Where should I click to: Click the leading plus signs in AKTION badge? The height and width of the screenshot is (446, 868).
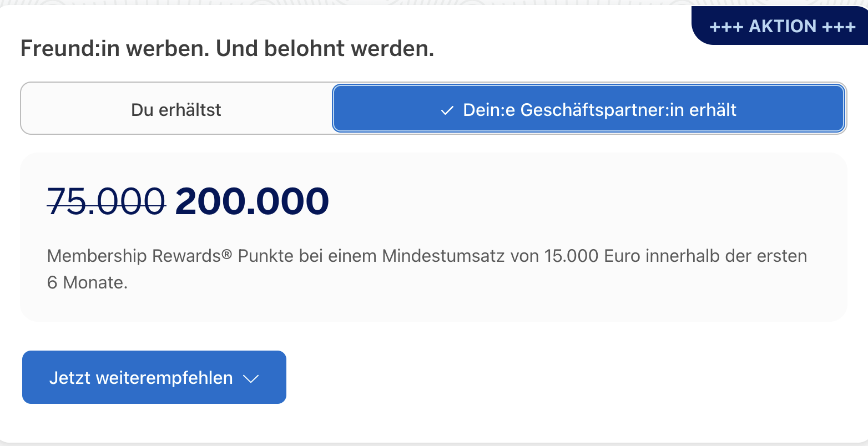[x=726, y=27]
